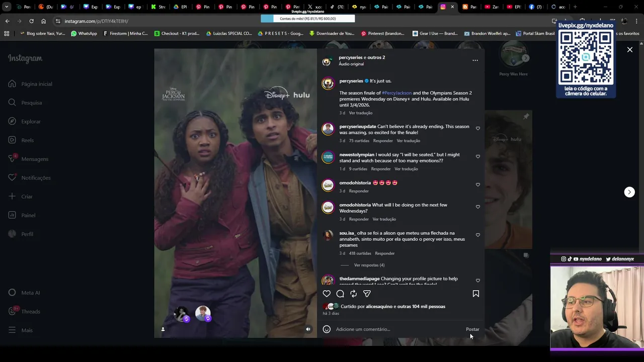Click percyseries avatar in post header
644x362 pixels.
[327, 61]
